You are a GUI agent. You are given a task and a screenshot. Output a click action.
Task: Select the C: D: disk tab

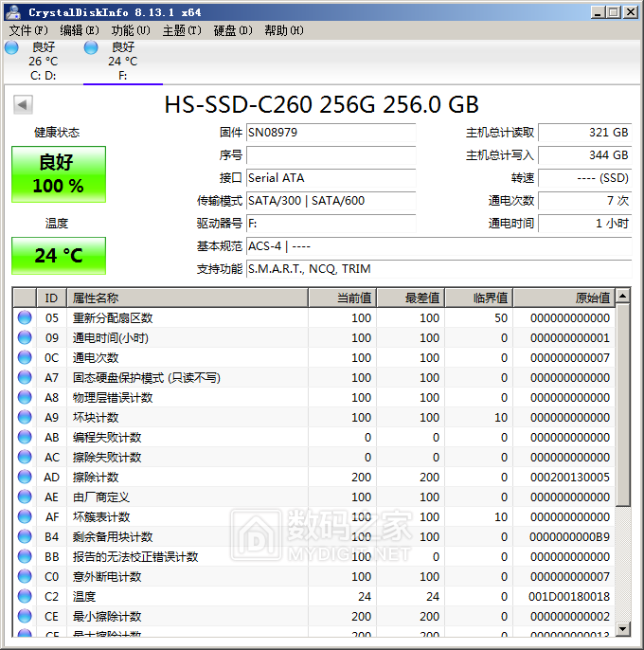[x=44, y=62]
